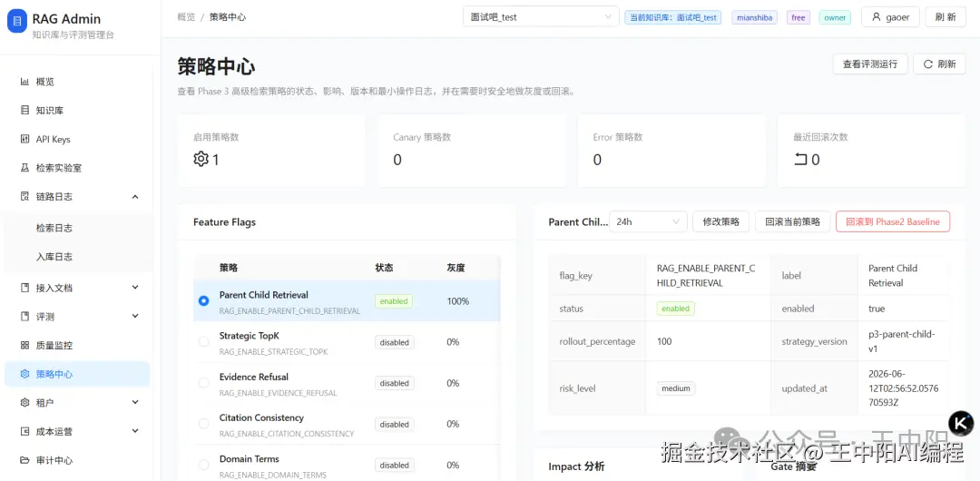The image size is (980, 481).
Task: Select the Citation Consistency radio button
Action: (204, 424)
